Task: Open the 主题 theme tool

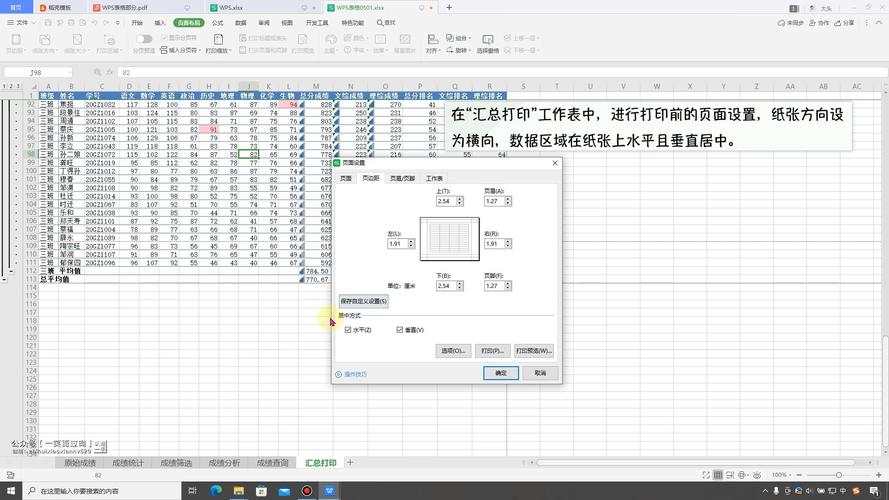Action: [331, 43]
